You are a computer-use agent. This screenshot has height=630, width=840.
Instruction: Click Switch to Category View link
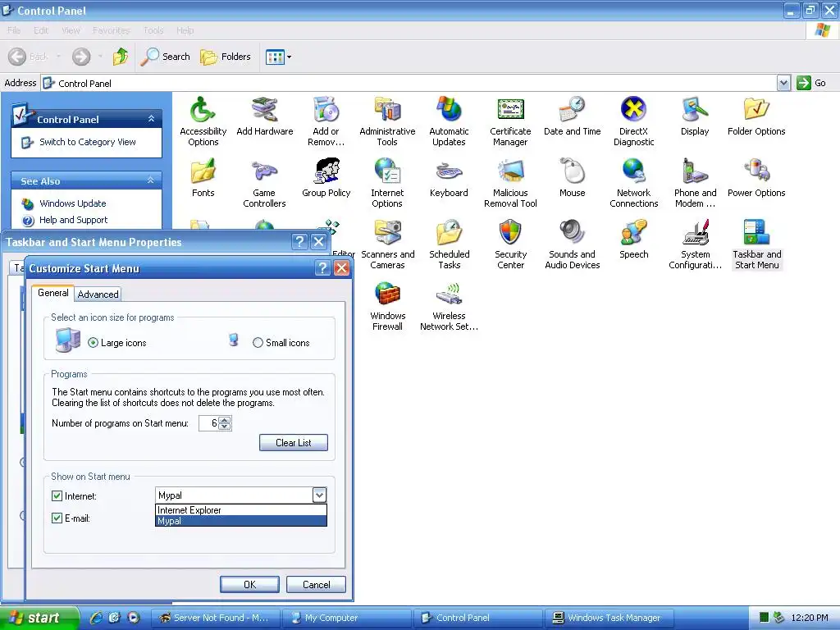click(87, 142)
